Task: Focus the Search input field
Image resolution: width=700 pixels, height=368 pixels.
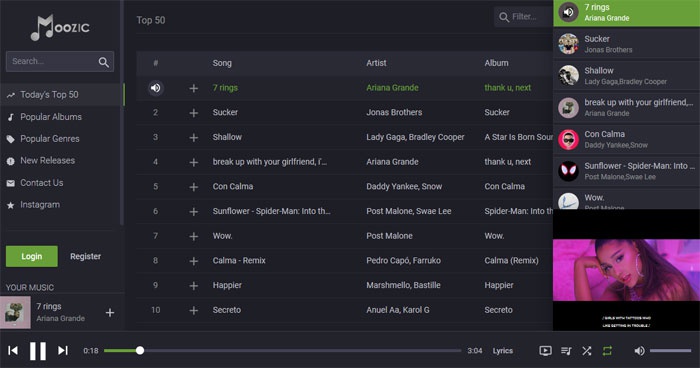Action: [59, 62]
